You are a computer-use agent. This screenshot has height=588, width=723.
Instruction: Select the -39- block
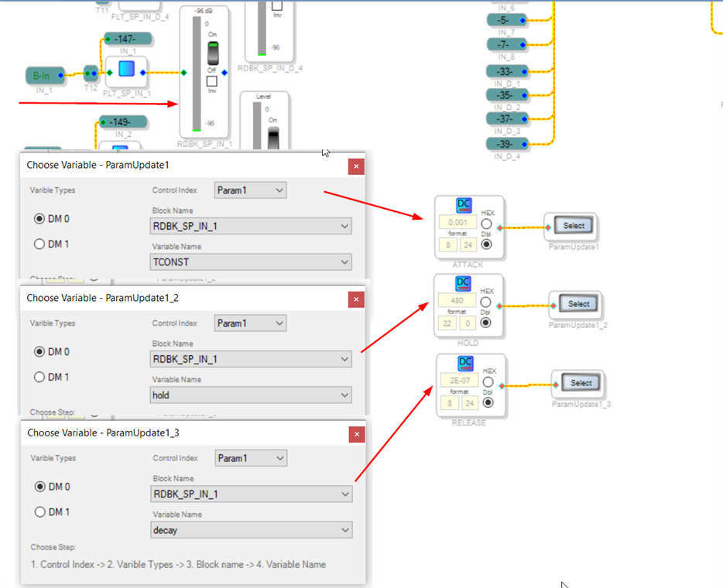click(507, 144)
